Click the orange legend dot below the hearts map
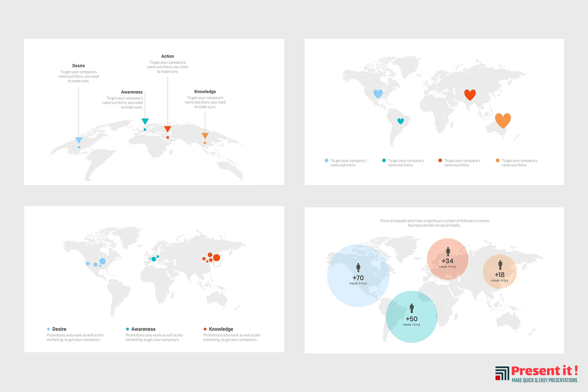 (497, 161)
